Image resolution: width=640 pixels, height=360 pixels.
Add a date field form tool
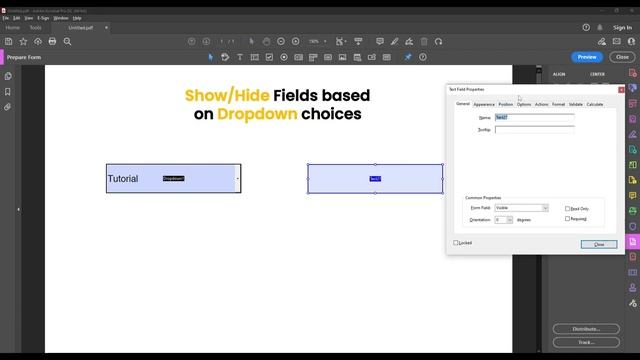click(x=357, y=57)
